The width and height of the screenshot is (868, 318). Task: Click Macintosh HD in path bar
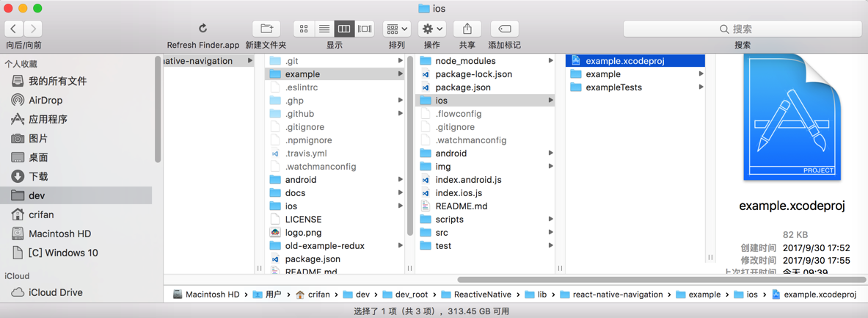coord(206,294)
